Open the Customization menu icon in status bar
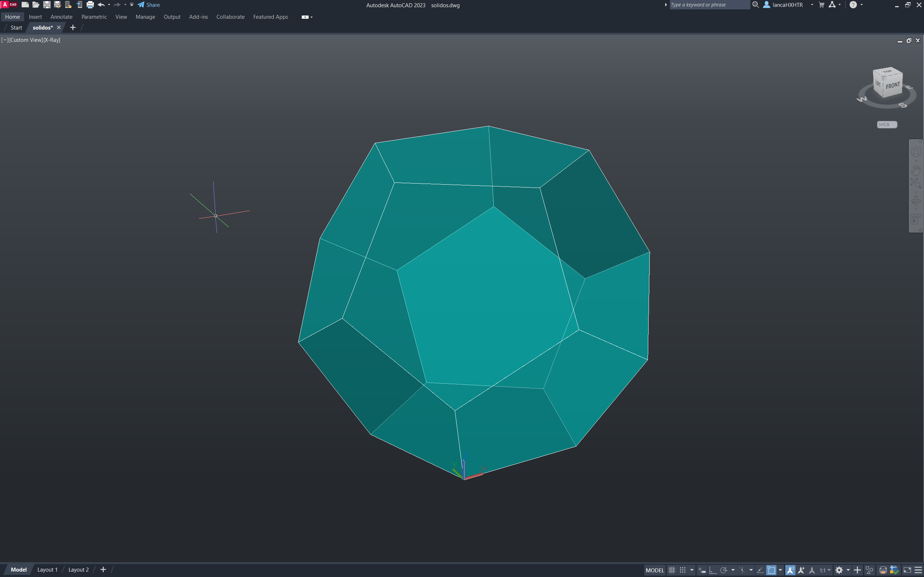The image size is (924, 577). pos(918,570)
